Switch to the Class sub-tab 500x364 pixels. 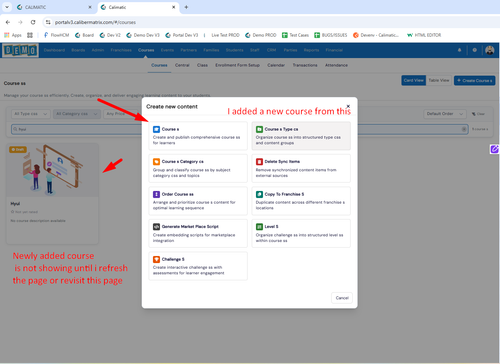point(202,65)
